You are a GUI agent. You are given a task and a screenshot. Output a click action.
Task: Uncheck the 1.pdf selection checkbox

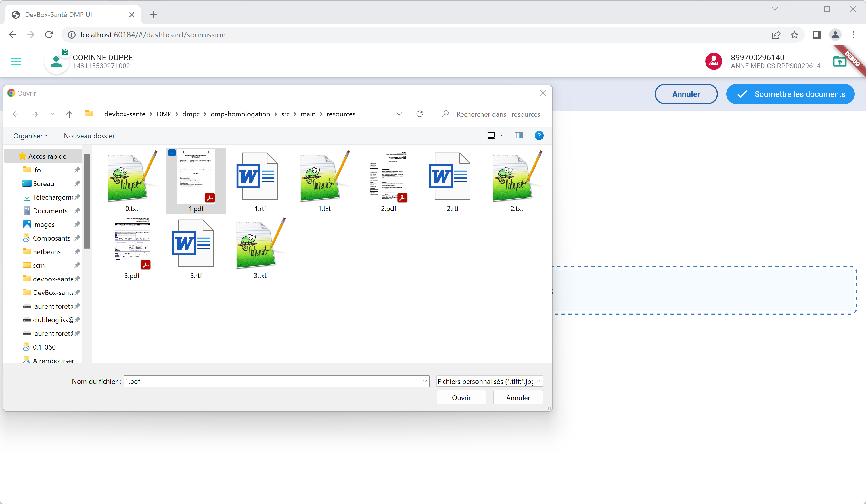(x=172, y=153)
